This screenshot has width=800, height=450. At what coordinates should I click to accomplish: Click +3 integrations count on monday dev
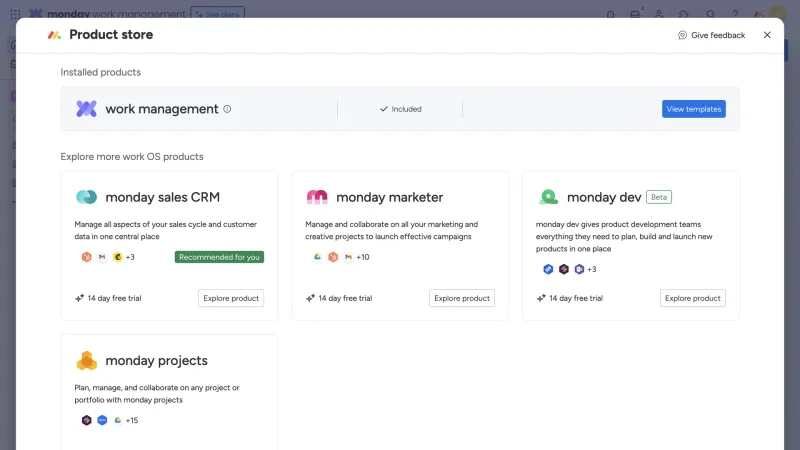point(591,269)
